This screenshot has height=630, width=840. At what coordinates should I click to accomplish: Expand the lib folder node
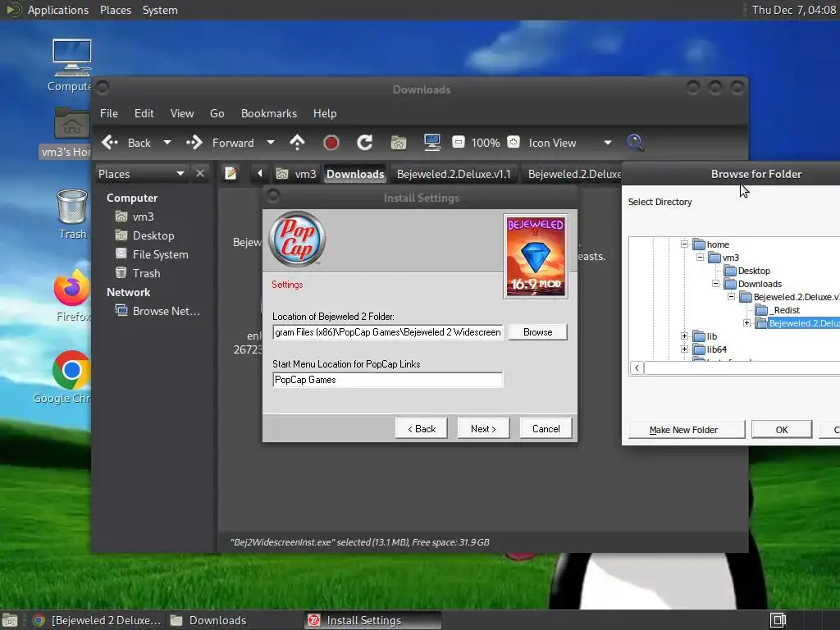coord(684,336)
